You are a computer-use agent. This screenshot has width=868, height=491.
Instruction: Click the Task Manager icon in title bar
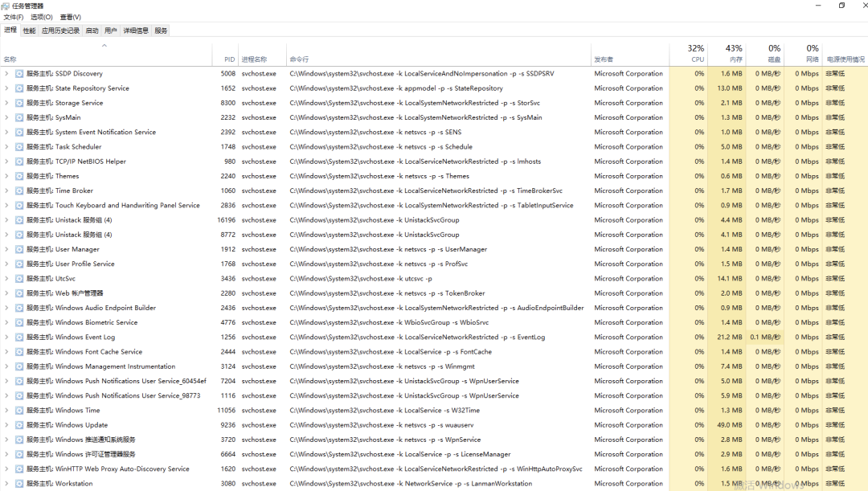6,6
